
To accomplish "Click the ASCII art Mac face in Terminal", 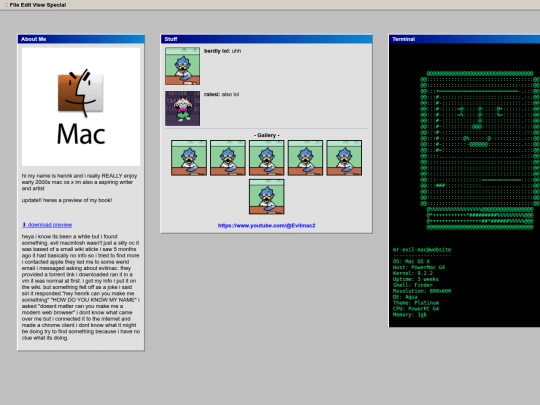I will click(x=480, y=150).
